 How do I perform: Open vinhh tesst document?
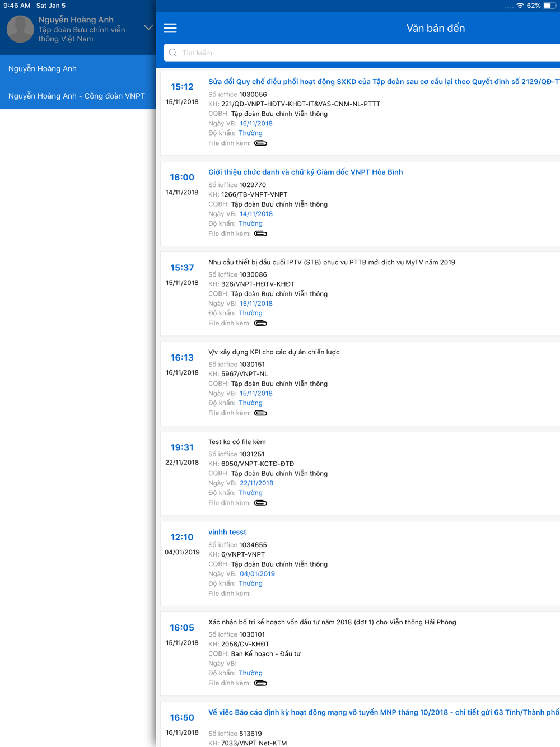[227, 532]
